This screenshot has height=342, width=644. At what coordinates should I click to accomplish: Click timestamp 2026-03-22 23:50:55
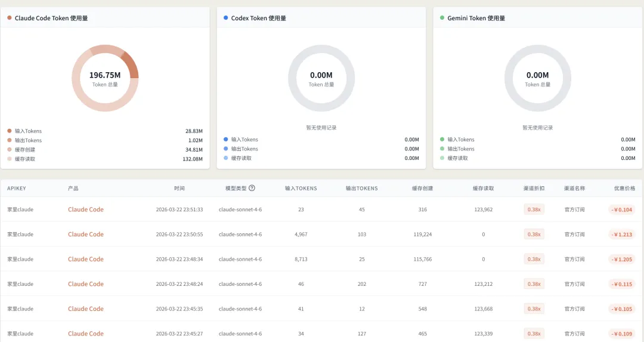[x=179, y=235]
